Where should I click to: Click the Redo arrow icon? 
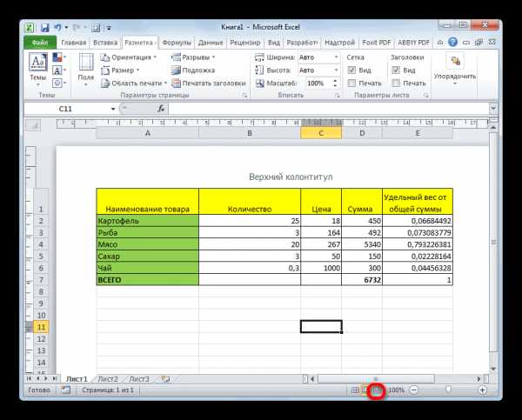[x=77, y=28]
